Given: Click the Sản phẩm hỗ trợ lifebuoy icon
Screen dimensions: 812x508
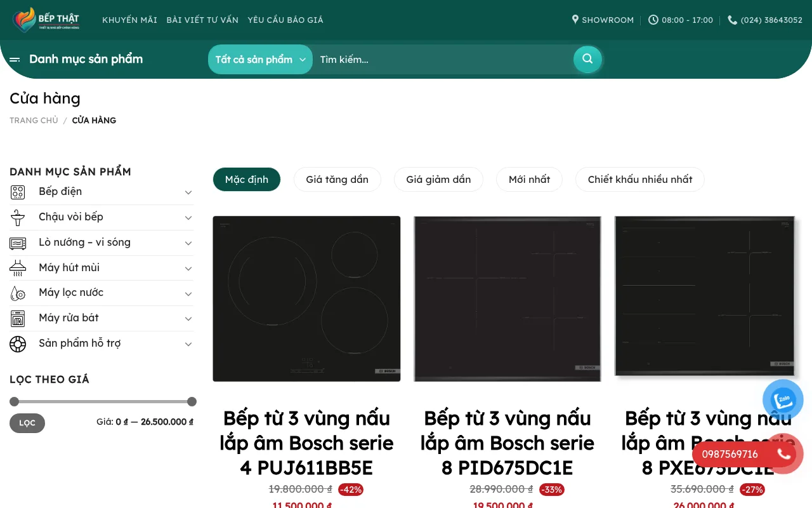Looking at the screenshot, I should [x=18, y=344].
